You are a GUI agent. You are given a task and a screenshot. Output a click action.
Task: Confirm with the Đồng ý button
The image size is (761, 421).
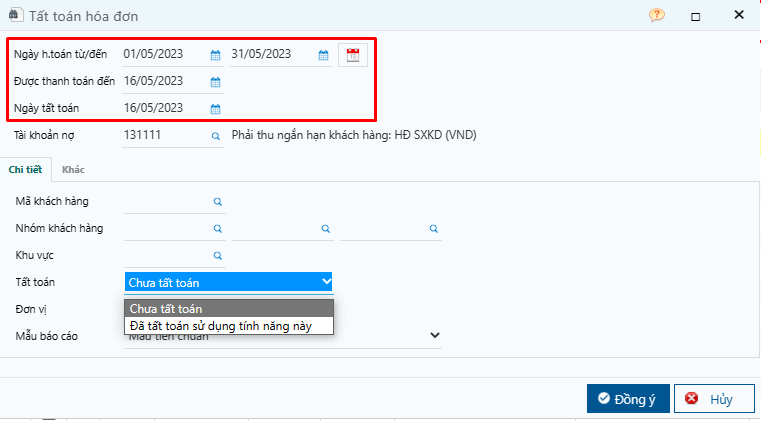coord(628,399)
